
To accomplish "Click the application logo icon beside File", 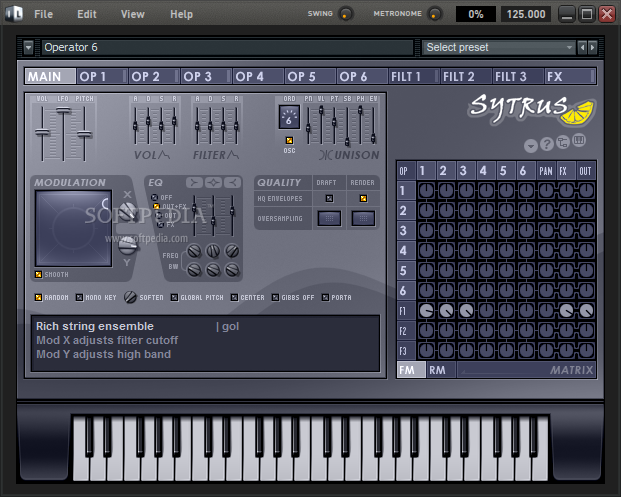I will coord(14,13).
